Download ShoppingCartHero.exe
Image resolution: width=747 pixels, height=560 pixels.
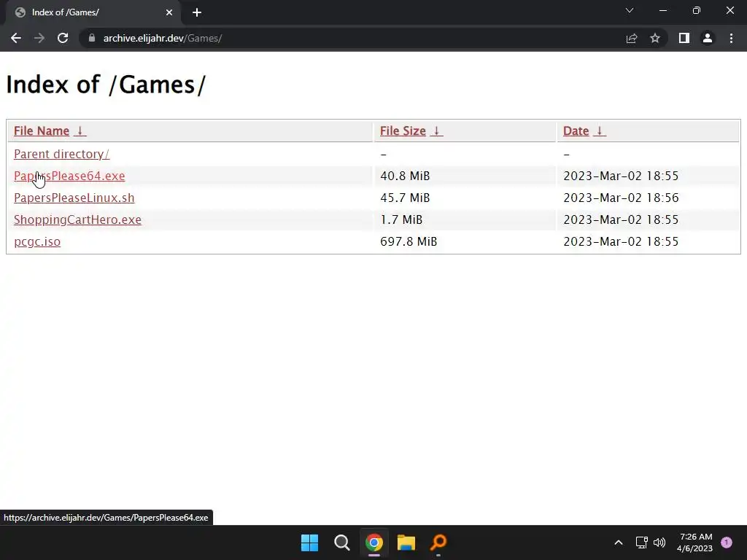(77, 219)
